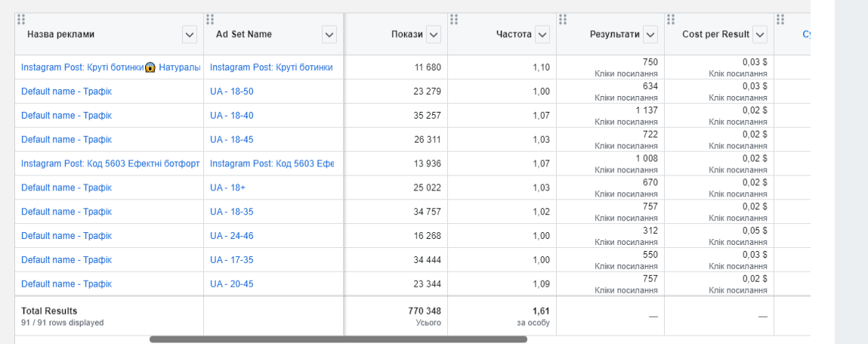
Task: Open Default name - Трафік in UA - 17-35 row
Action: point(66,260)
